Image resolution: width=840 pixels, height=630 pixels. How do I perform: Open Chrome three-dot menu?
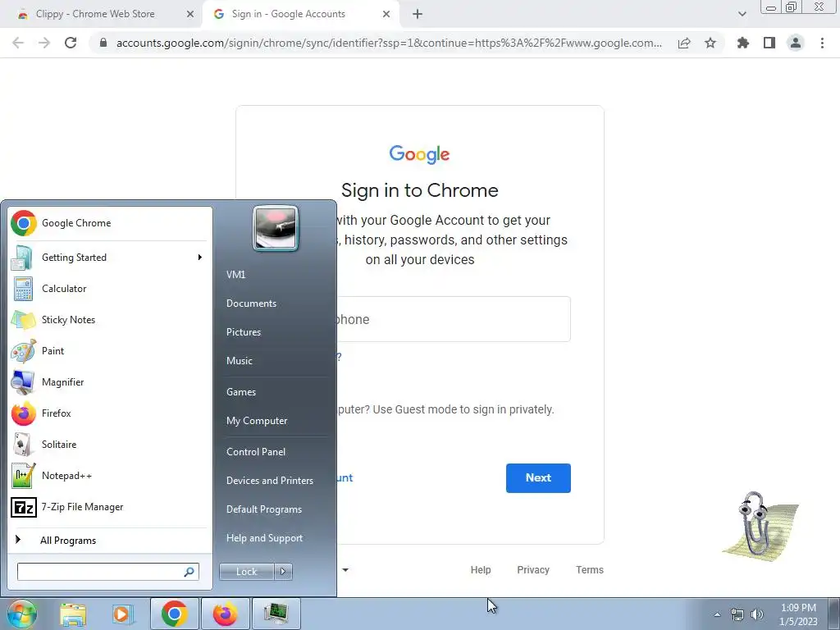pos(822,43)
